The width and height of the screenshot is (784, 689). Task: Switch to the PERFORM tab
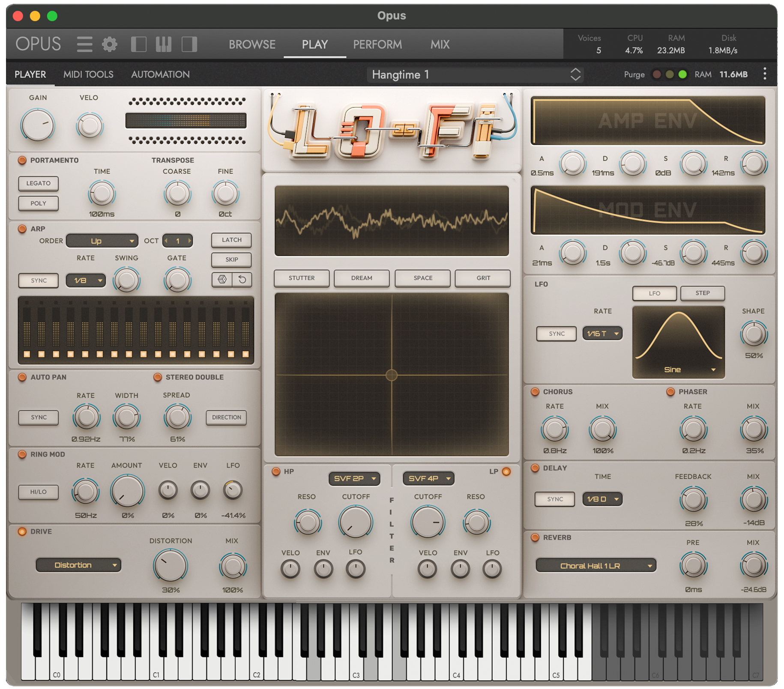click(377, 44)
